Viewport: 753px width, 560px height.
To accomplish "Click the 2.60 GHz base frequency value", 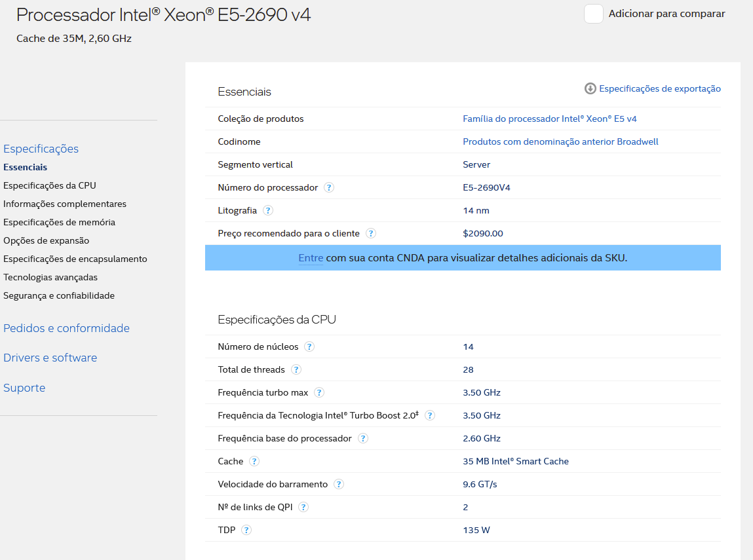I will click(x=482, y=438).
